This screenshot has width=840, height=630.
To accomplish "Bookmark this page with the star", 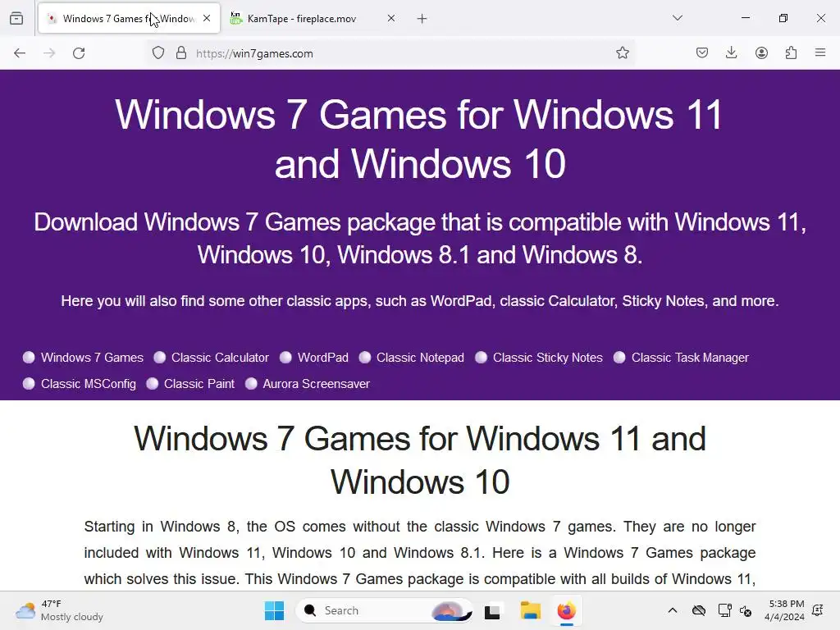I will tap(622, 53).
